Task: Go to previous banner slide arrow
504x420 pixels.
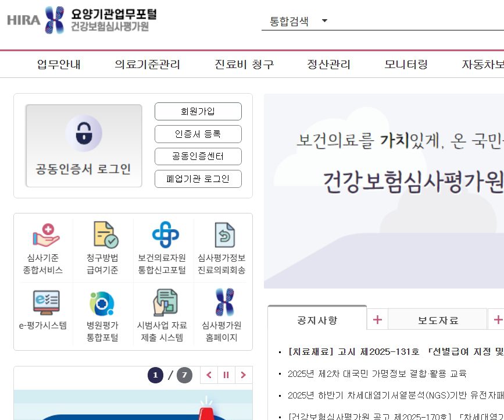Action: 209,375
